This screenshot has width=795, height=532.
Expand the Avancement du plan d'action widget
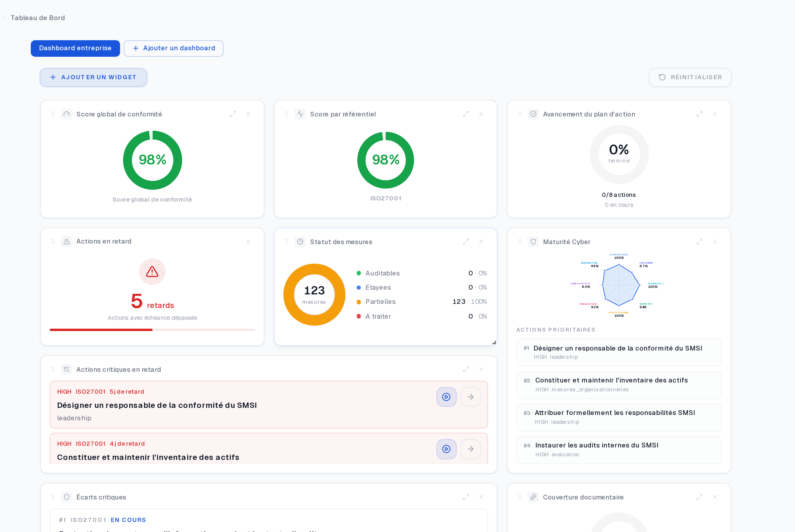(699, 114)
